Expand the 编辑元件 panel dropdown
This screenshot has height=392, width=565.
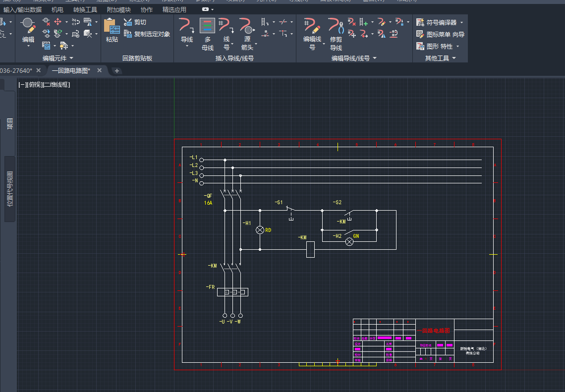[71, 58]
